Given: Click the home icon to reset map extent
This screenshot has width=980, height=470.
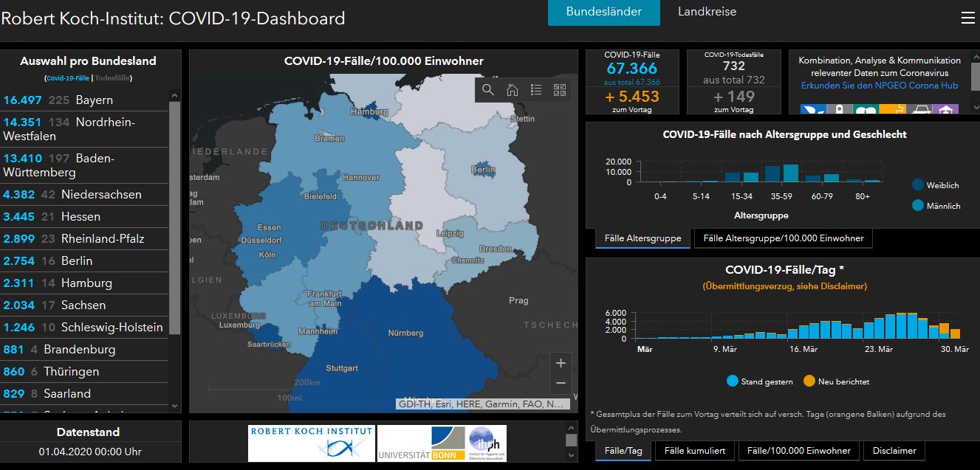Looking at the screenshot, I should pos(512,90).
